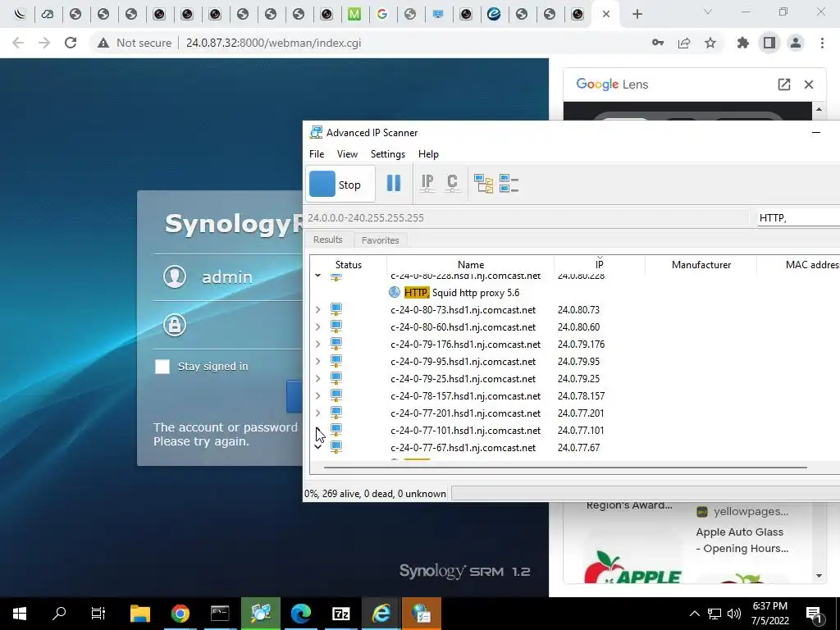Screen dimensions: 840x630
Task: Open File Explorer from the taskbar
Action: [139, 614]
